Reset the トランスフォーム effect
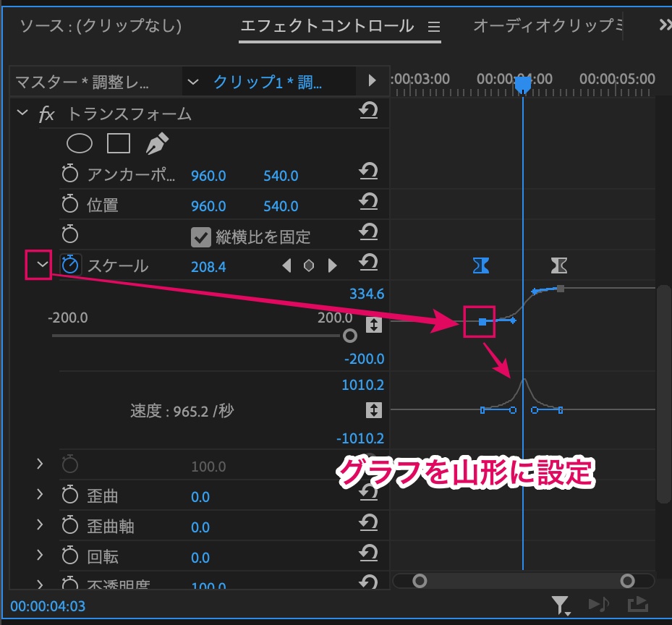 (369, 111)
